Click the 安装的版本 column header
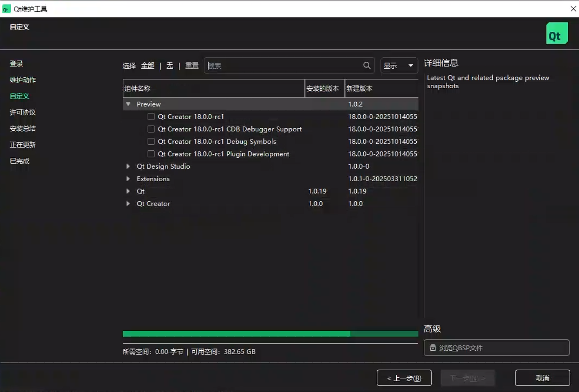Screen dimensions: 579x392 point(325,89)
